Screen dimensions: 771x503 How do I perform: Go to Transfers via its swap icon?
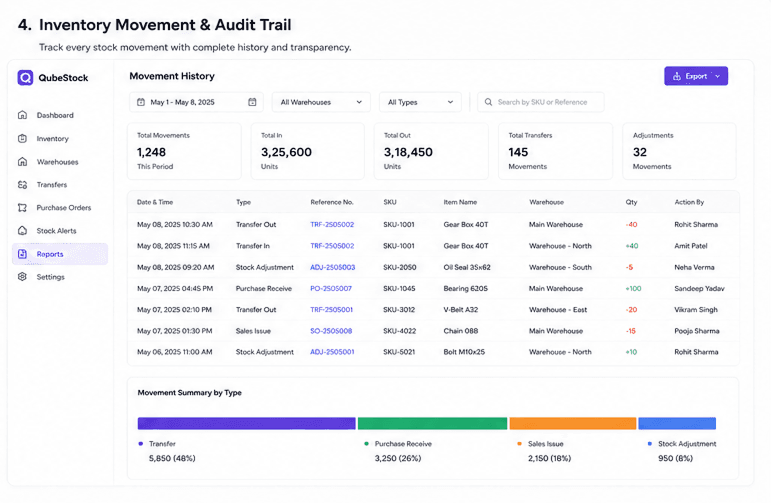[22, 185]
